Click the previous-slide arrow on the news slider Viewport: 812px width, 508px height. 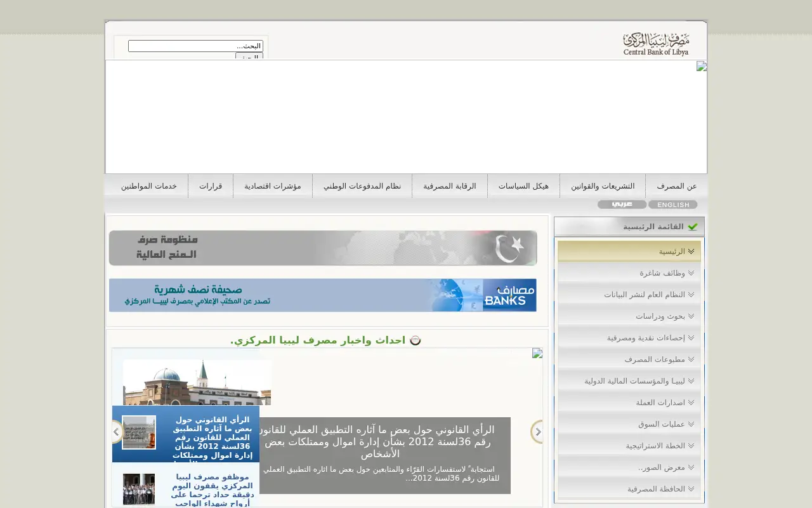point(117,432)
